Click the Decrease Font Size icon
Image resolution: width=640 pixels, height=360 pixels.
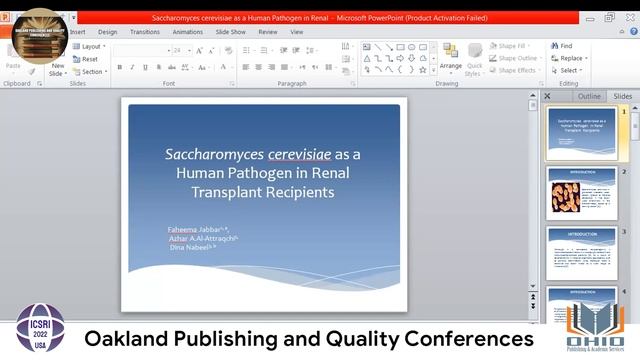(211, 51)
